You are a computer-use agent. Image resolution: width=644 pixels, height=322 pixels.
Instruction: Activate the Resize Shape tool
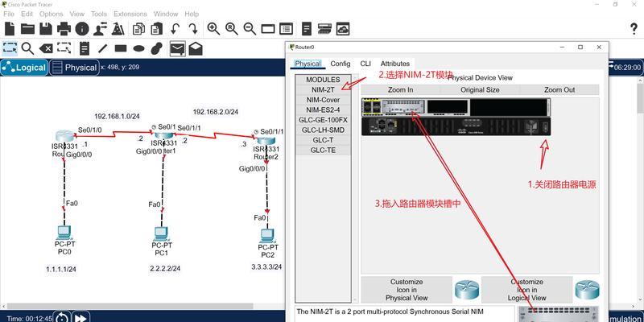64,48
